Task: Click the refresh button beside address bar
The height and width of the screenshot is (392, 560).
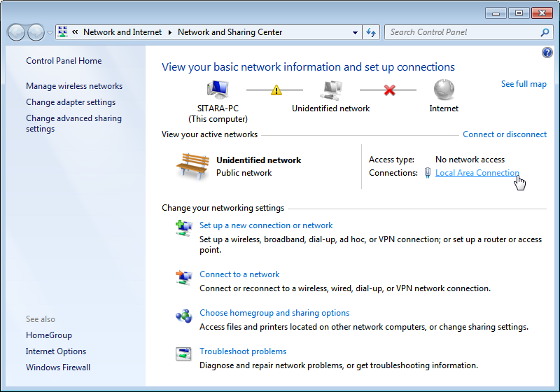Action: pyautogui.click(x=371, y=32)
